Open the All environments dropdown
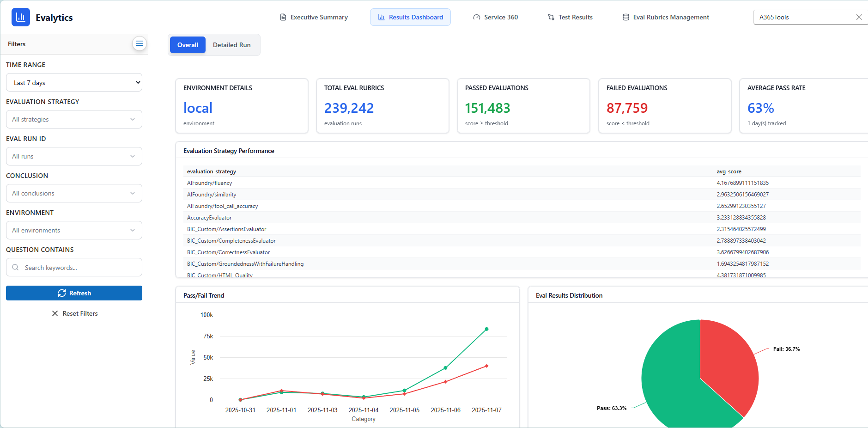 click(x=74, y=230)
